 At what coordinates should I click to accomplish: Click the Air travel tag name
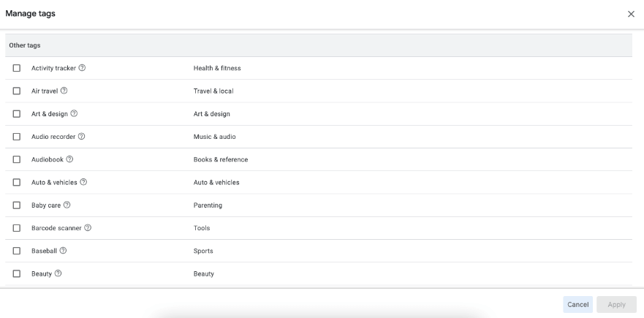click(x=45, y=91)
